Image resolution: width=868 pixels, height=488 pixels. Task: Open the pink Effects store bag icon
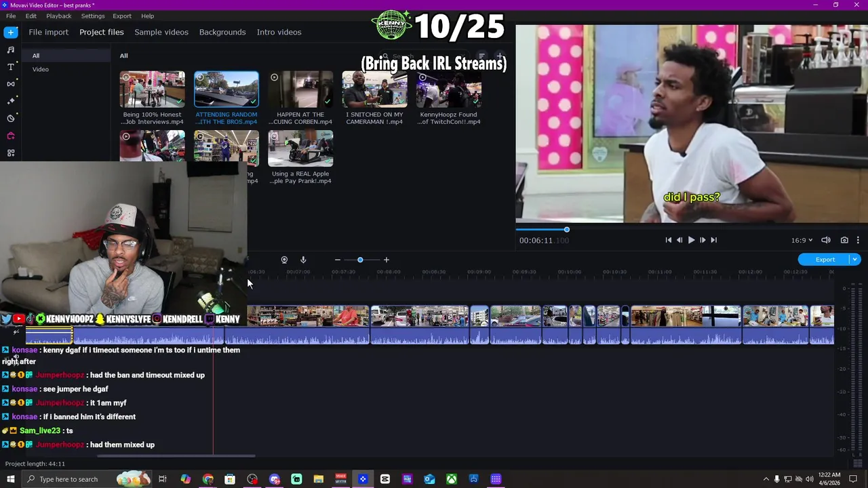[x=11, y=136]
